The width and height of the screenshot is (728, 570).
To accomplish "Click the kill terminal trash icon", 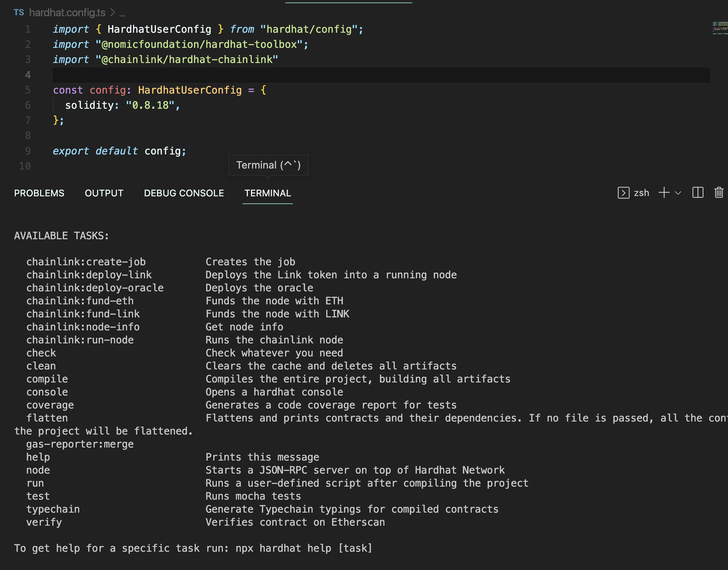I will (718, 193).
